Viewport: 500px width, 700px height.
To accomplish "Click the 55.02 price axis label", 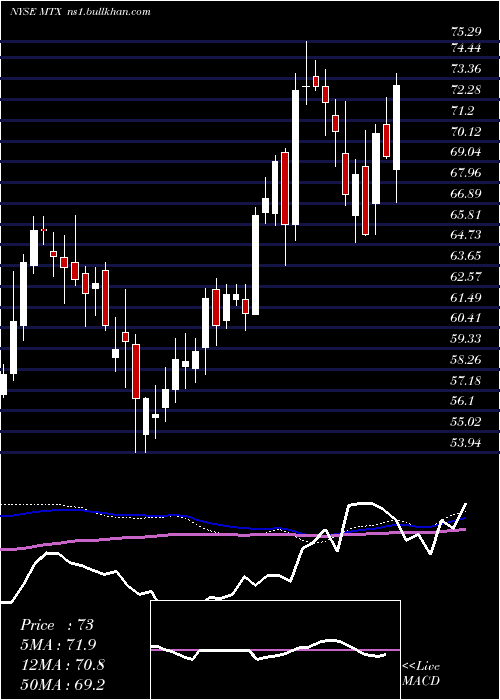I will pyautogui.click(x=466, y=422).
